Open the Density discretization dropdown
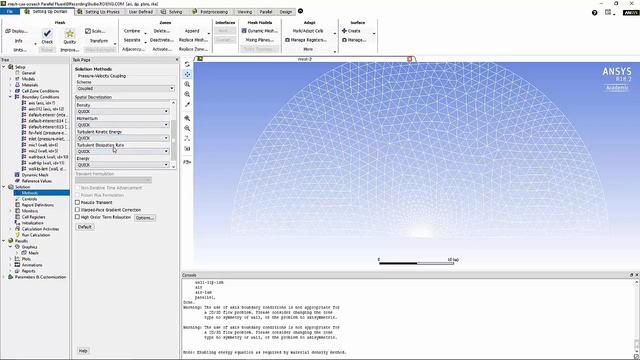640x360 pixels. tap(122, 111)
